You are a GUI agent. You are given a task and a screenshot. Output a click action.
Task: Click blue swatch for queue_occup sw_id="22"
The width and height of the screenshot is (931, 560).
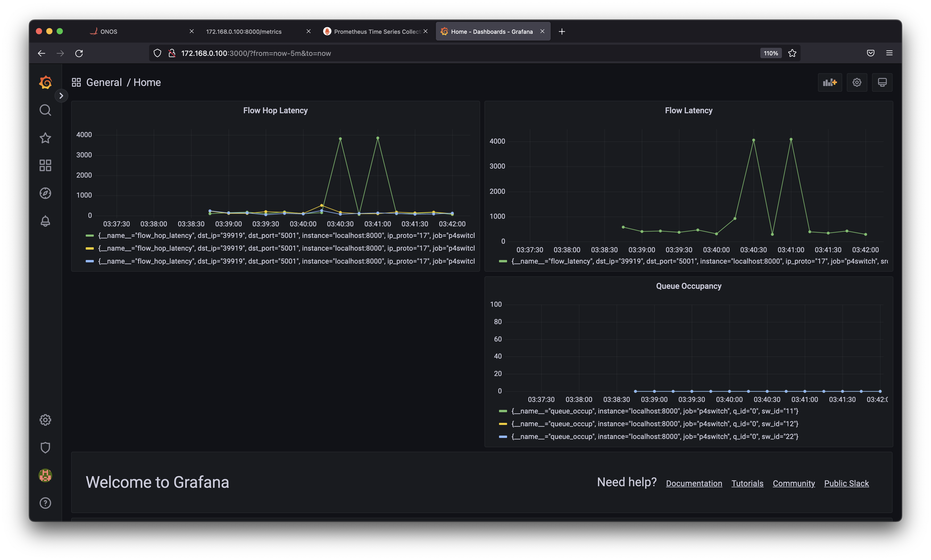(x=503, y=437)
